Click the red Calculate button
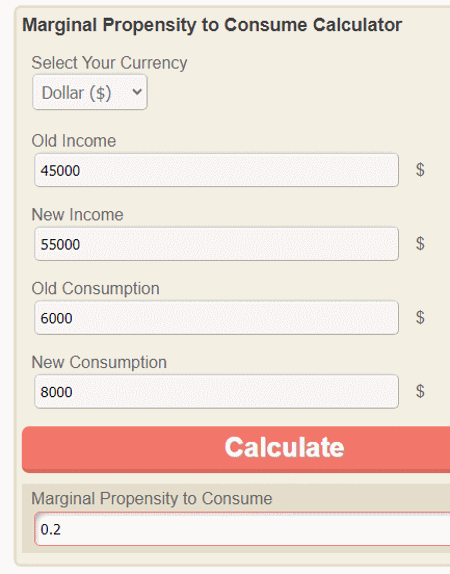 (236, 449)
